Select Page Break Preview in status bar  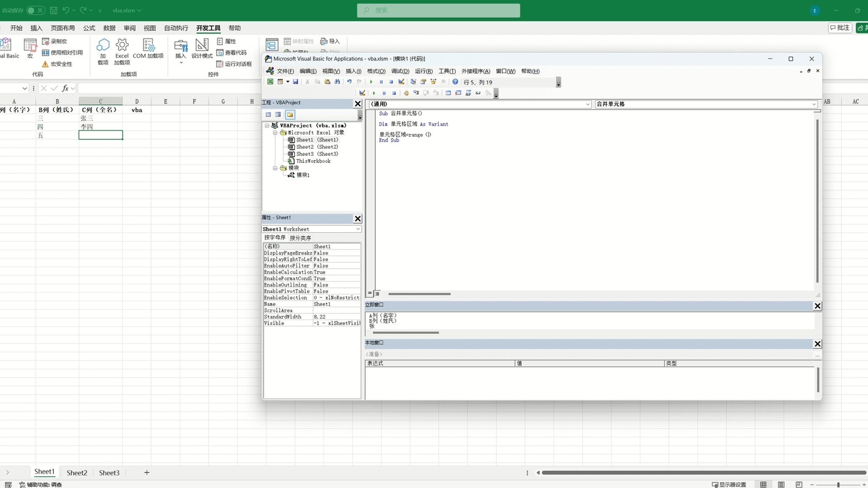[799, 484]
